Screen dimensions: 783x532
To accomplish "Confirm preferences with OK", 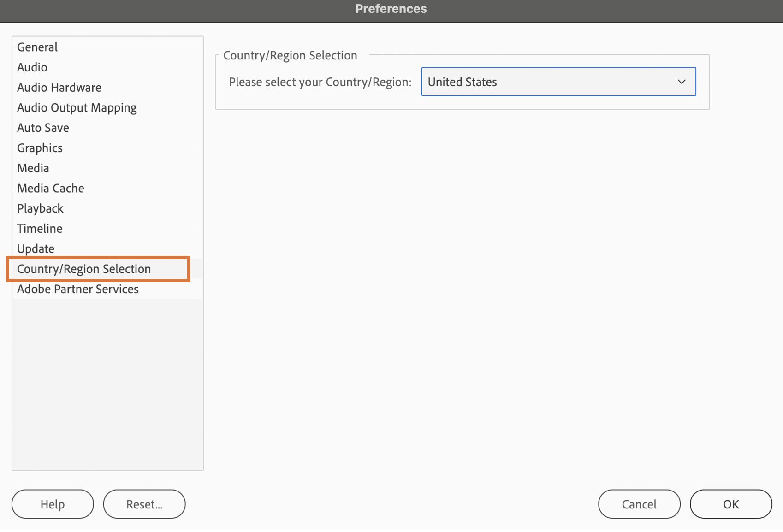I will [x=731, y=504].
